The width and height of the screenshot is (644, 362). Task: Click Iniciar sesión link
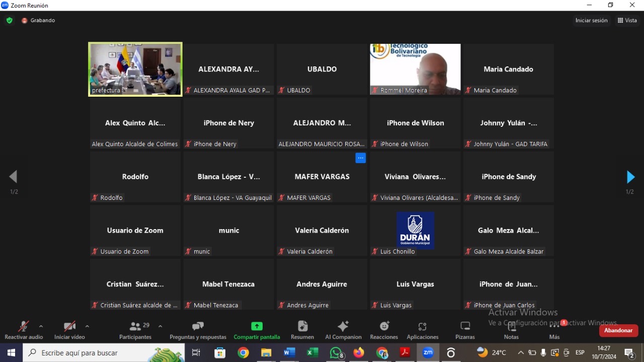591,21
